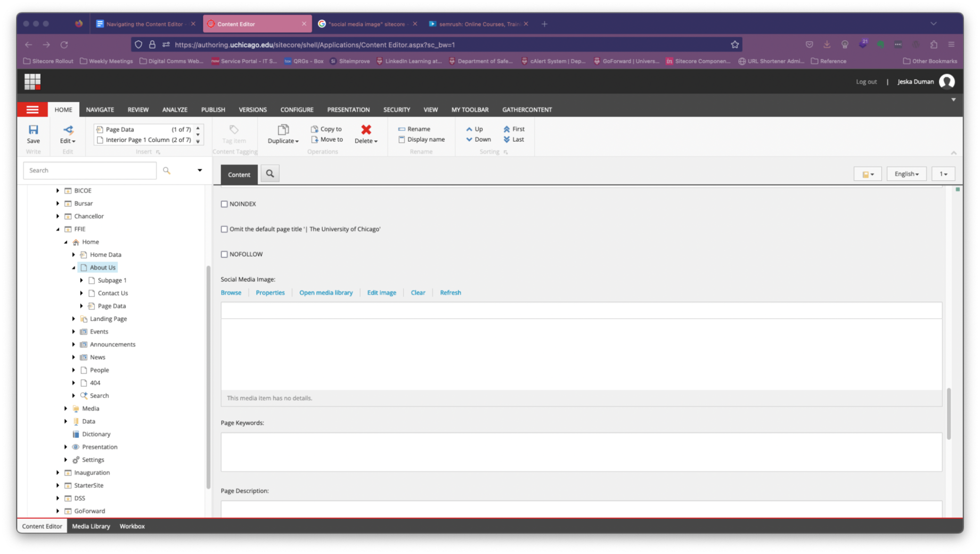Open browser extensions puzzle icon
The height and width of the screenshot is (554, 980).
(933, 45)
